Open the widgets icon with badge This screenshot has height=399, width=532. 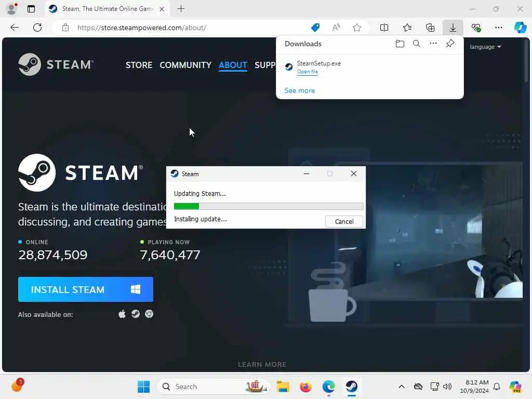pos(17,385)
